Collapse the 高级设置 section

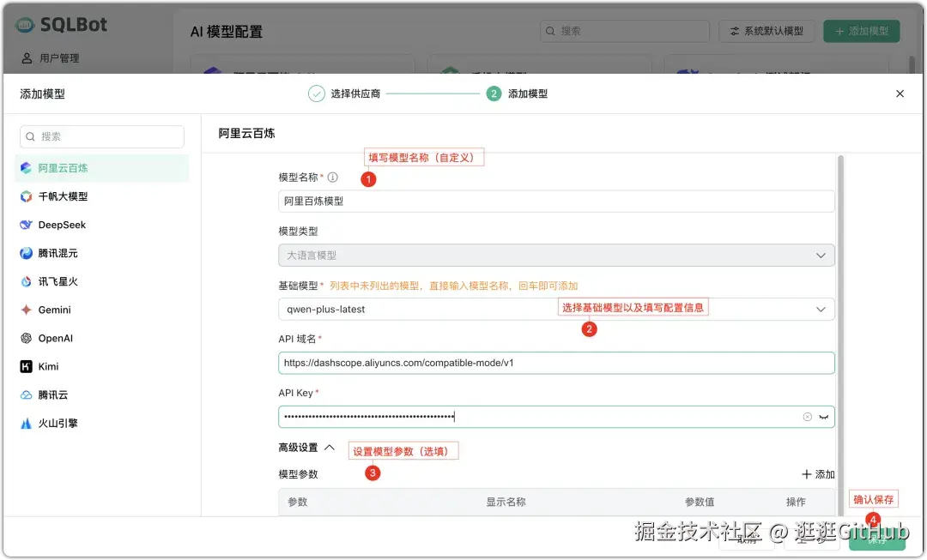pos(306,447)
